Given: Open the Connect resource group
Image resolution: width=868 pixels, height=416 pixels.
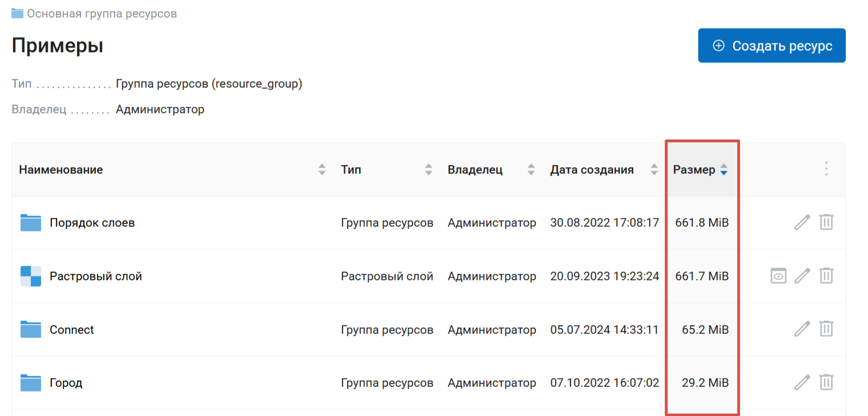Looking at the screenshot, I should [x=72, y=329].
